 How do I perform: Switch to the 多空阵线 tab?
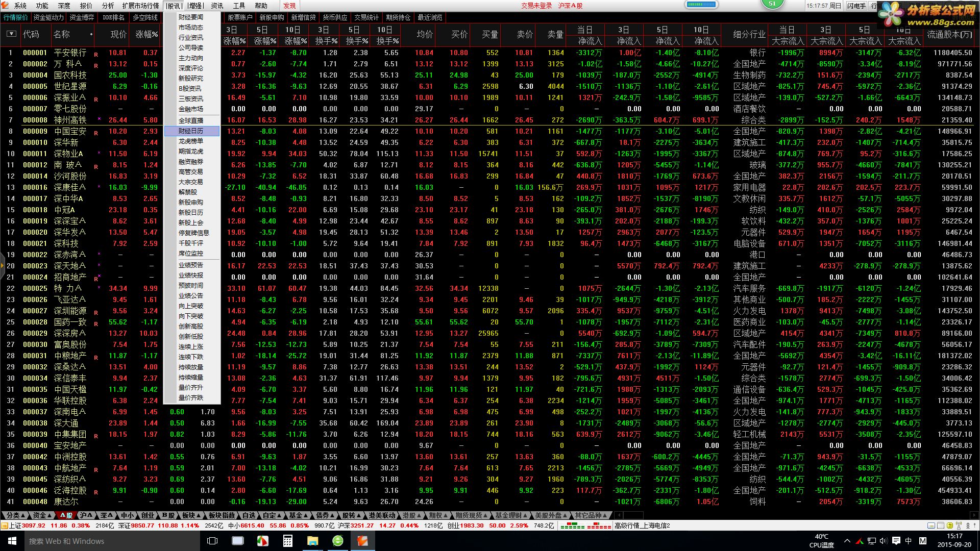[145, 17]
